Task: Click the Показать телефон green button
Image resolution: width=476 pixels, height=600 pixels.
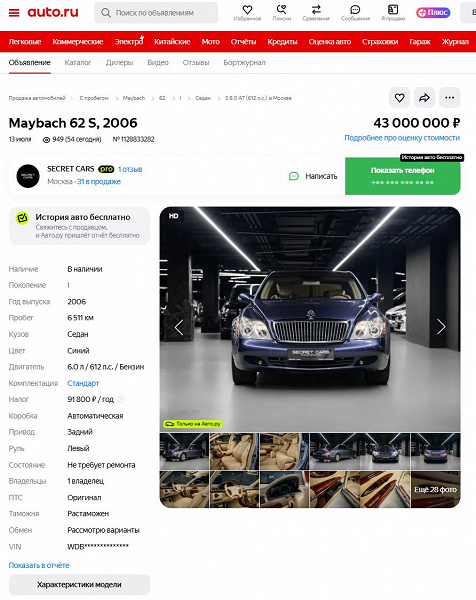Action: pos(403,176)
